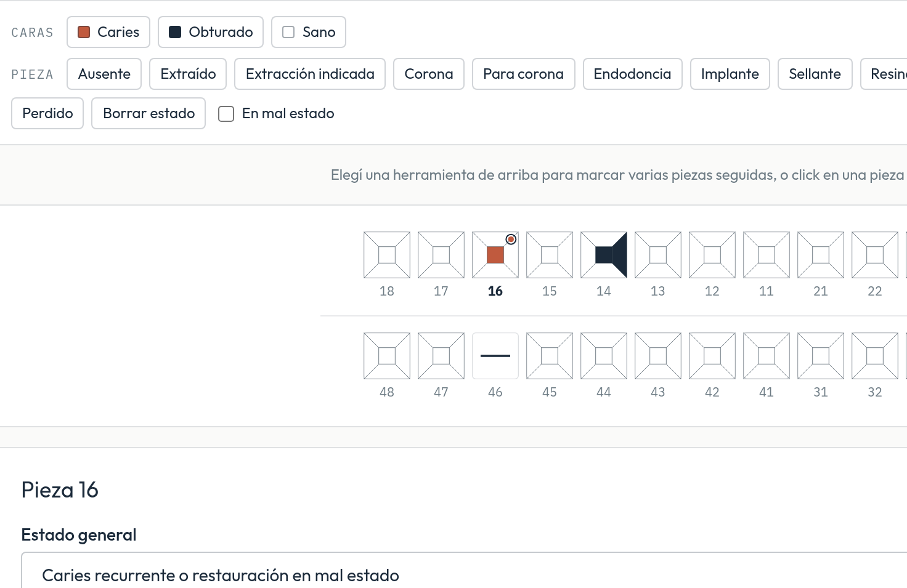The image size is (907, 588).
Task: Apply Extracción indicada state
Action: (x=310, y=74)
